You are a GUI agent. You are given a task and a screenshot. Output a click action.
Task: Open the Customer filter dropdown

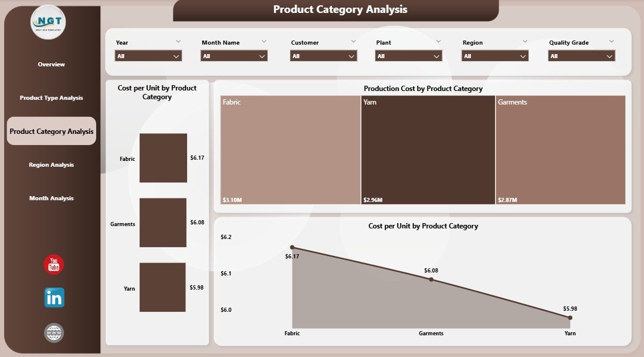pyautogui.click(x=323, y=56)
